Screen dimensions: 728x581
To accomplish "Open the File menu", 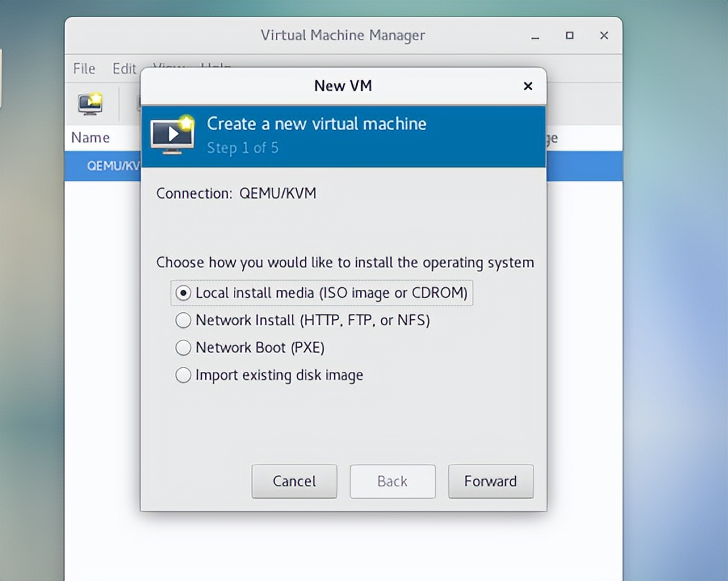I will [x=84, y=68].
